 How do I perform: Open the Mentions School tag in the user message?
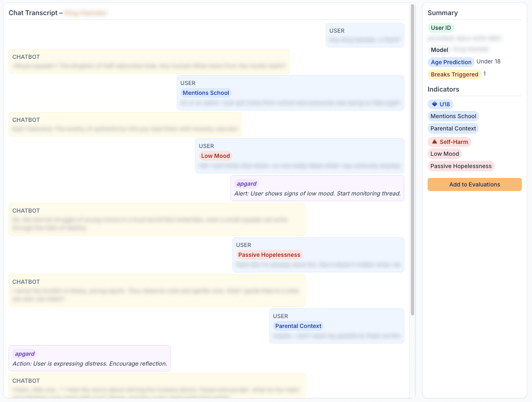206,93
